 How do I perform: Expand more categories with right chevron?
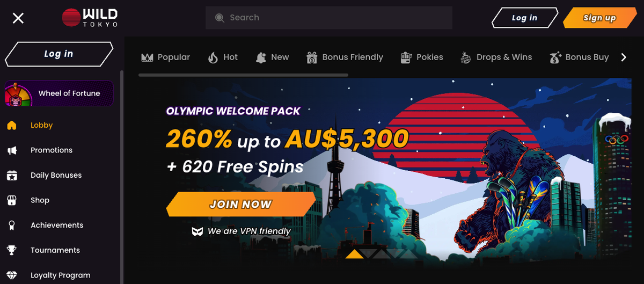coord(623,57)
